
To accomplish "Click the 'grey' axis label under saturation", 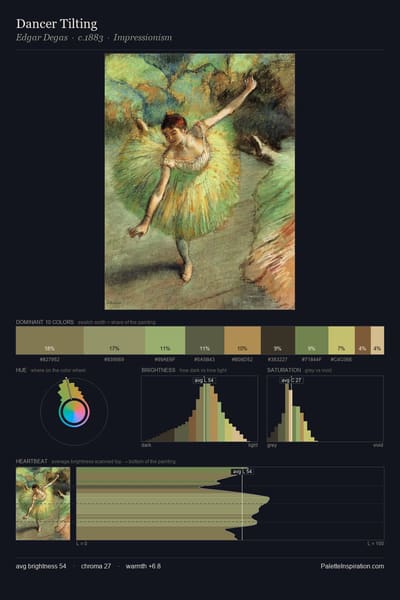I will click(272, 445).
